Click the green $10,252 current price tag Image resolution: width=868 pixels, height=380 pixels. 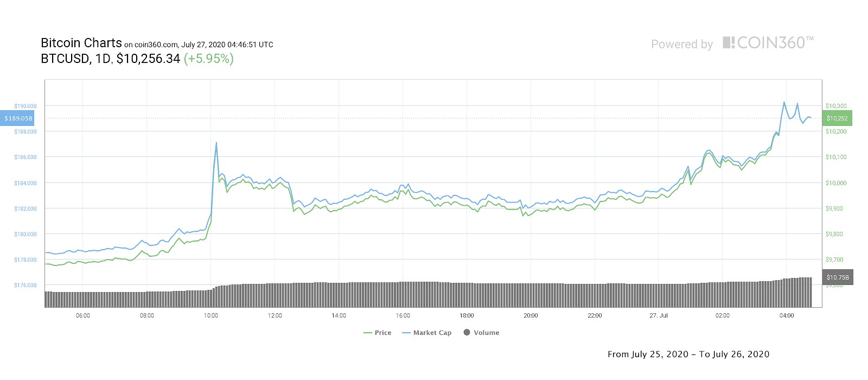pos(837,118)
